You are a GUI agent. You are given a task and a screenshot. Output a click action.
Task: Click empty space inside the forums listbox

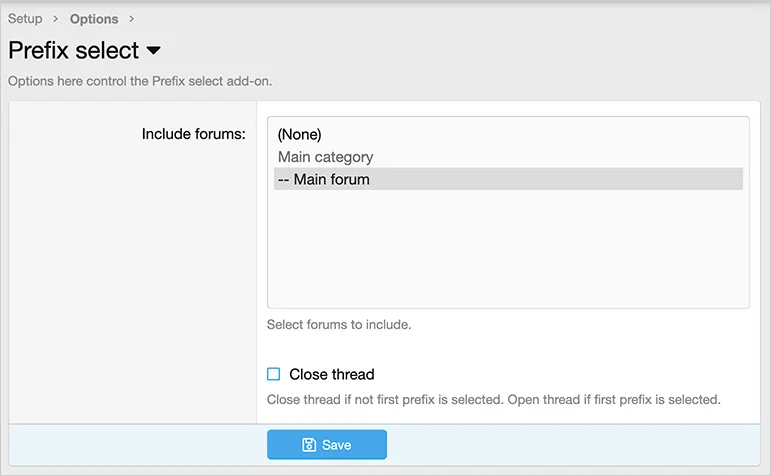(x=507, y=250)
